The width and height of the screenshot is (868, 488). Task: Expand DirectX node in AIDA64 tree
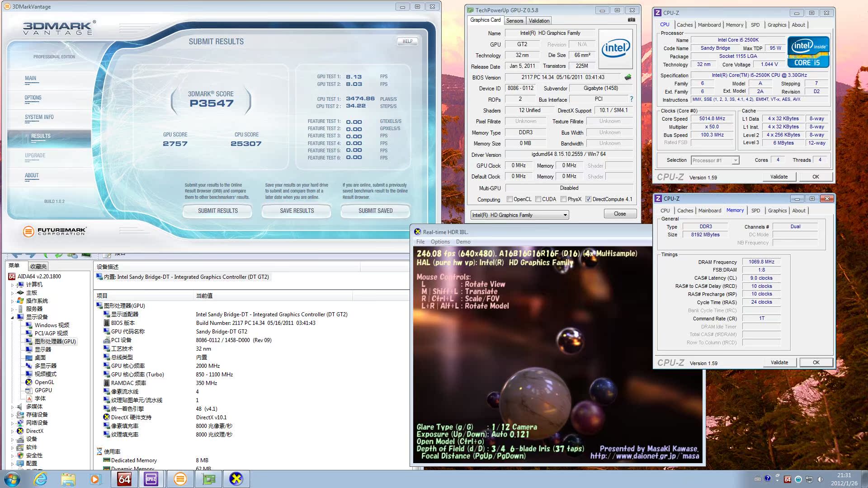[12, 432]
